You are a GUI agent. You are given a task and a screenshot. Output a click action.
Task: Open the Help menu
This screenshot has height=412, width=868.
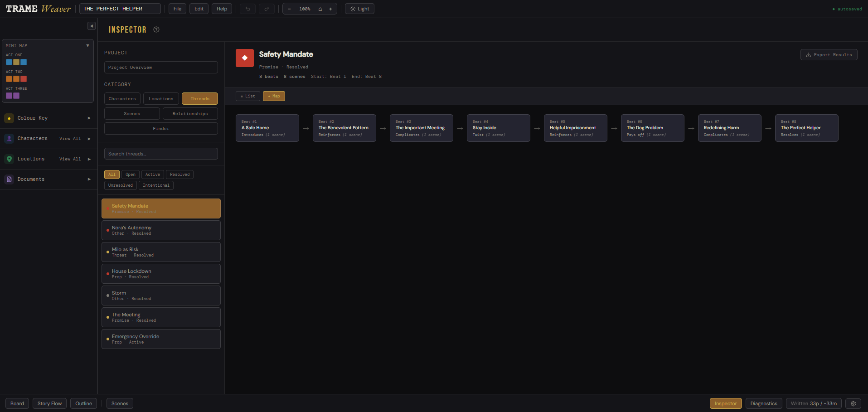pos(222,9)
